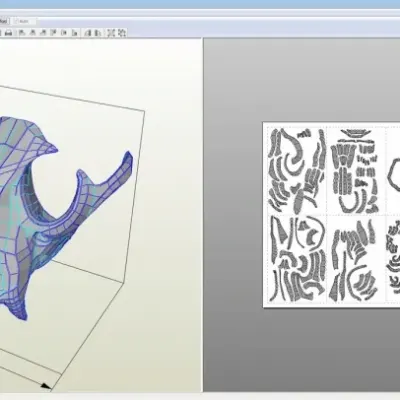400x400 pixels.
Task: Select the bottom-left page of unfolded pattern pieces
Action: (297, 258)
